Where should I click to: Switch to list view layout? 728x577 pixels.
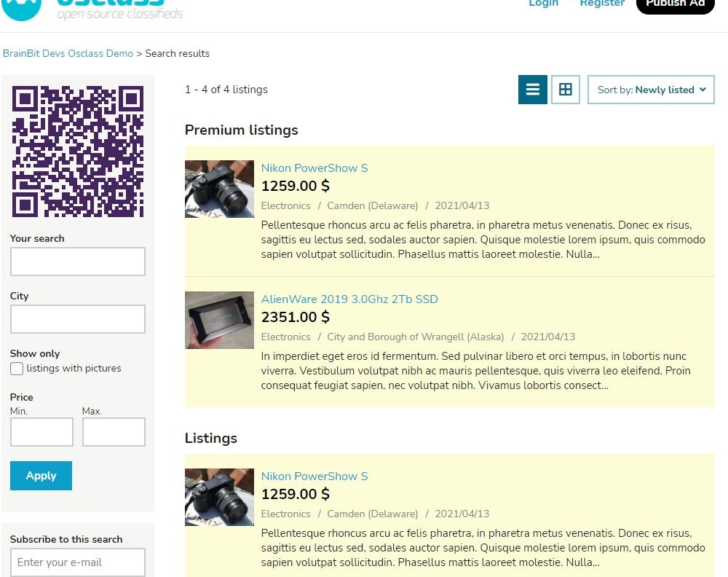tap(532, 89)
